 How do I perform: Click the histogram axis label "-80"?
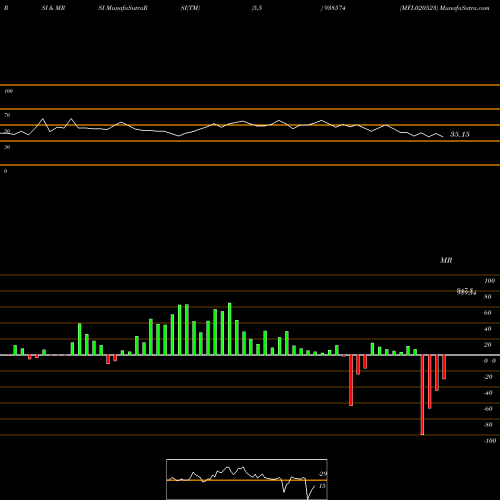488,425
